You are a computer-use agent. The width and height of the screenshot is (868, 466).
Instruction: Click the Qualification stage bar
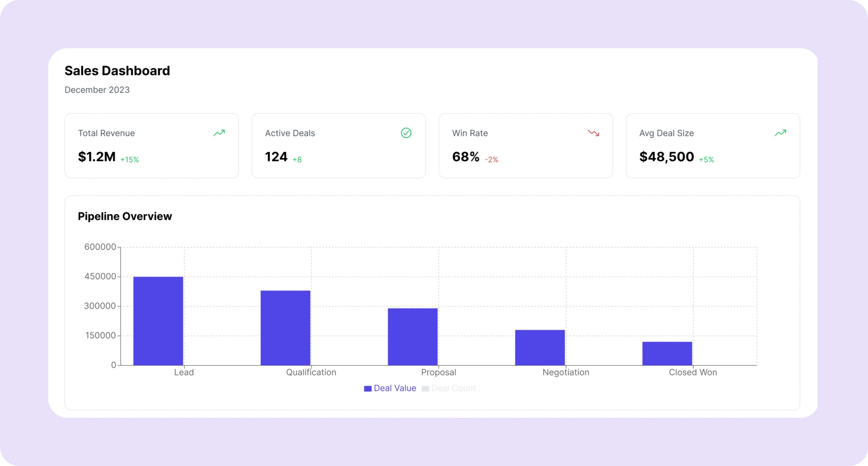[285, 328]
